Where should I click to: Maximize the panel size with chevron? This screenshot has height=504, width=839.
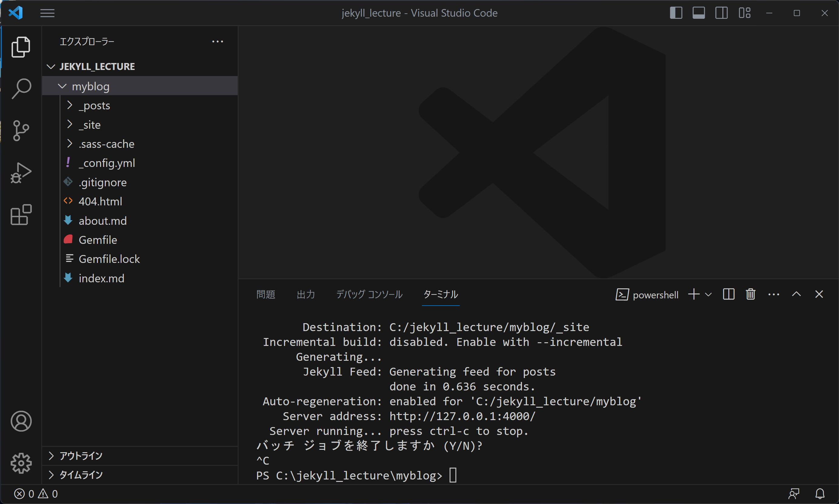tap(797, 294)
